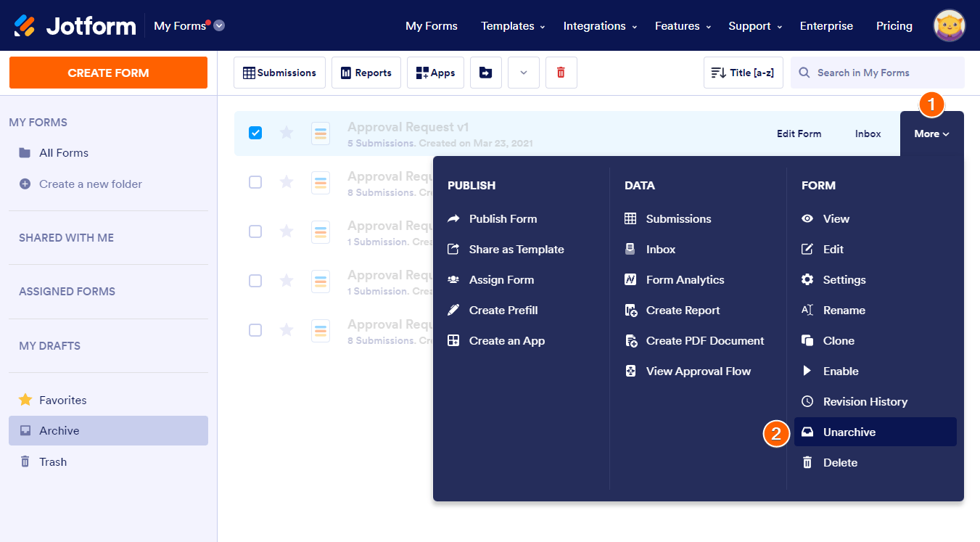This screenshot has height=542, width=980.
Task: Click the red trash icon in toolbar
Action: (x=561, y=73)
